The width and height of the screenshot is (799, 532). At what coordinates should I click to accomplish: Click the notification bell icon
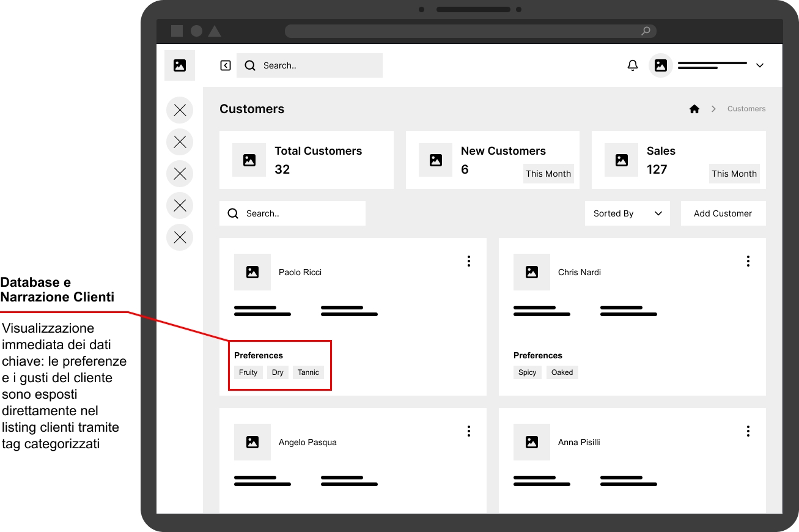pos(633,65)
